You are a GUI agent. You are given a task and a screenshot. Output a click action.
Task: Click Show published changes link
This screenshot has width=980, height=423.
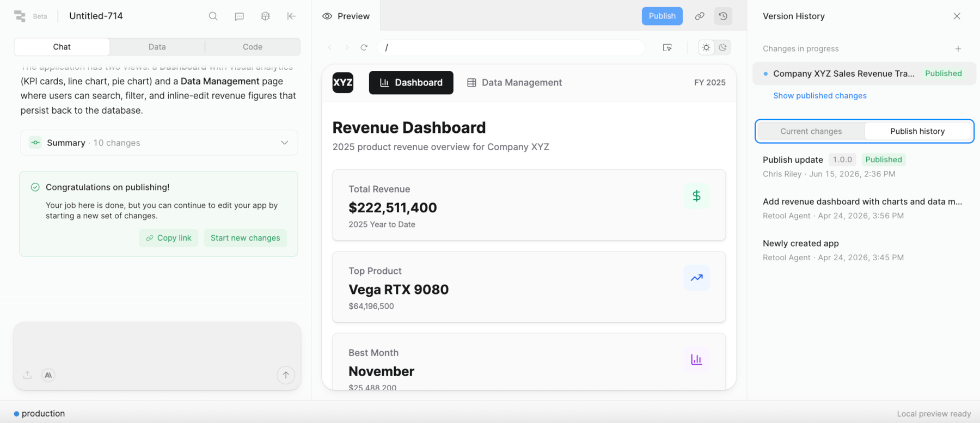819,96
